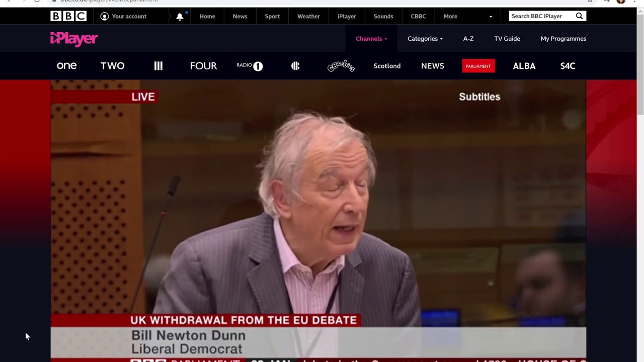
Task: Click the live video player
Action: coord(318,220)
